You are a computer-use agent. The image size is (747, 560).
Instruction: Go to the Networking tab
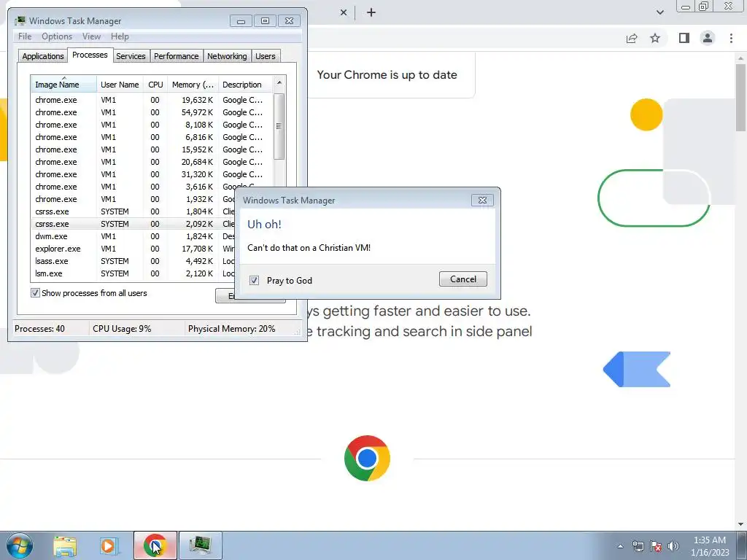pos(227,56)
